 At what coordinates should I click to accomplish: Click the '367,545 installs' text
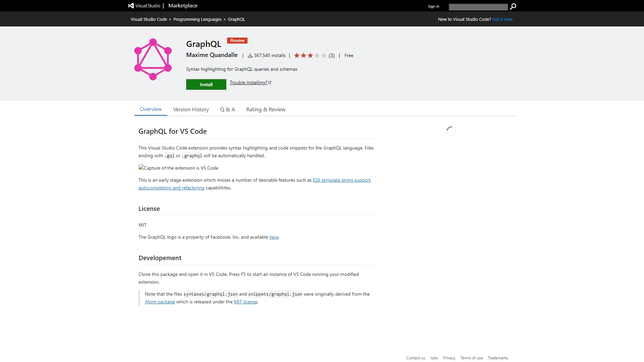click(x=270, y=55)
